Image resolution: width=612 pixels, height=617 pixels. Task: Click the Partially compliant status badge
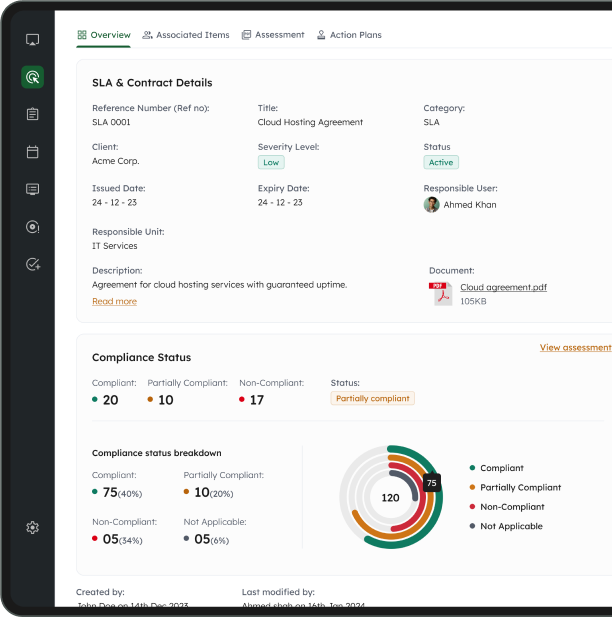coord(372,398)
